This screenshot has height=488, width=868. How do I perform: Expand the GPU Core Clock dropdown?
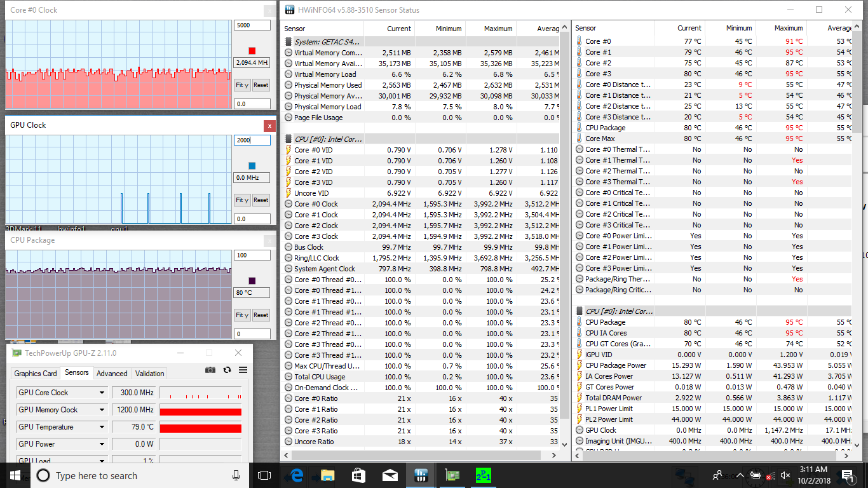point(102,393)
